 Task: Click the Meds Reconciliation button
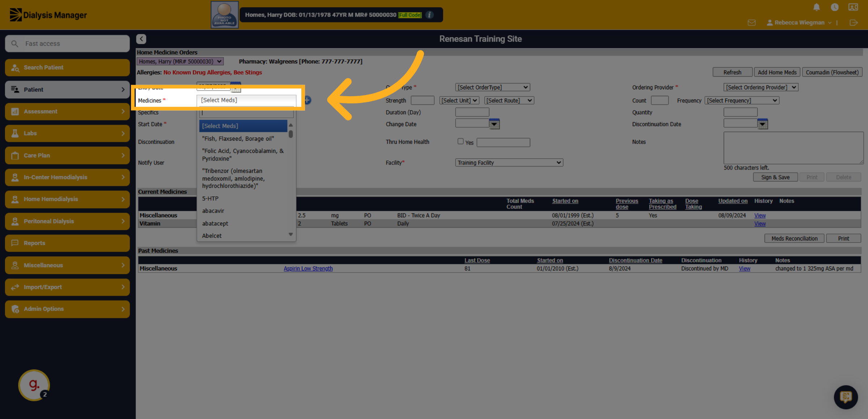pos(794,239)
